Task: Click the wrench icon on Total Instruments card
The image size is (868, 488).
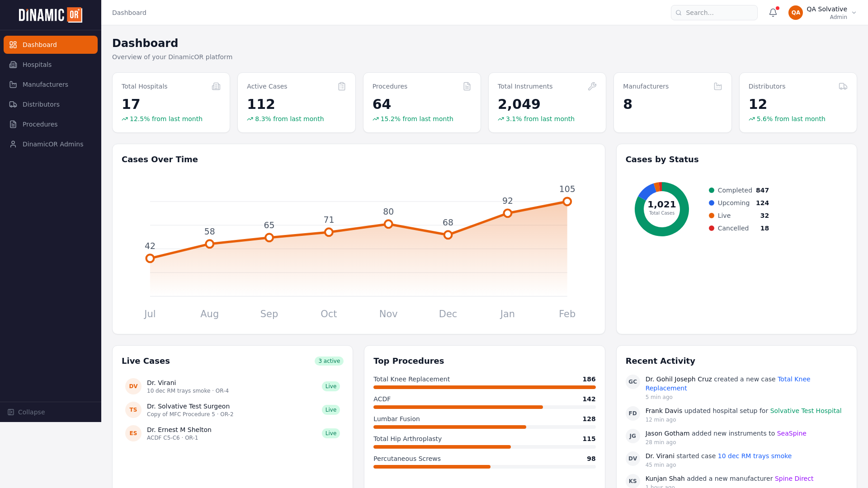Action: coord(592,86)
